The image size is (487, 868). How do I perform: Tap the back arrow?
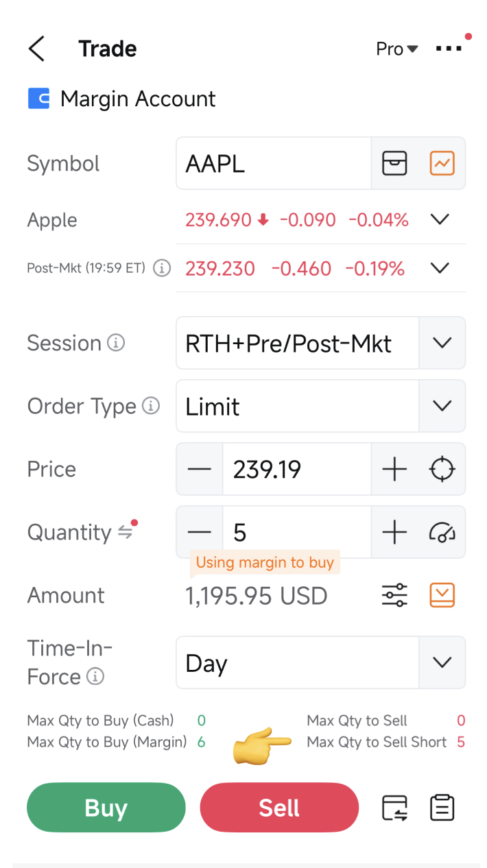pos(37,49)
